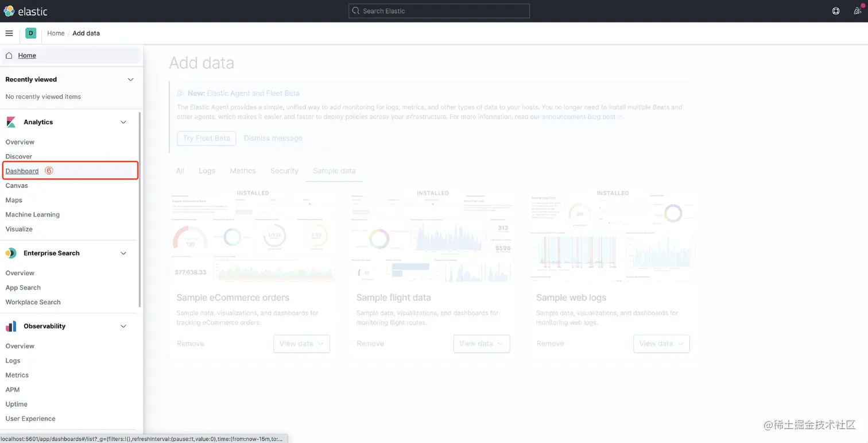Open the announcement blog post link

tap(582, 117)
